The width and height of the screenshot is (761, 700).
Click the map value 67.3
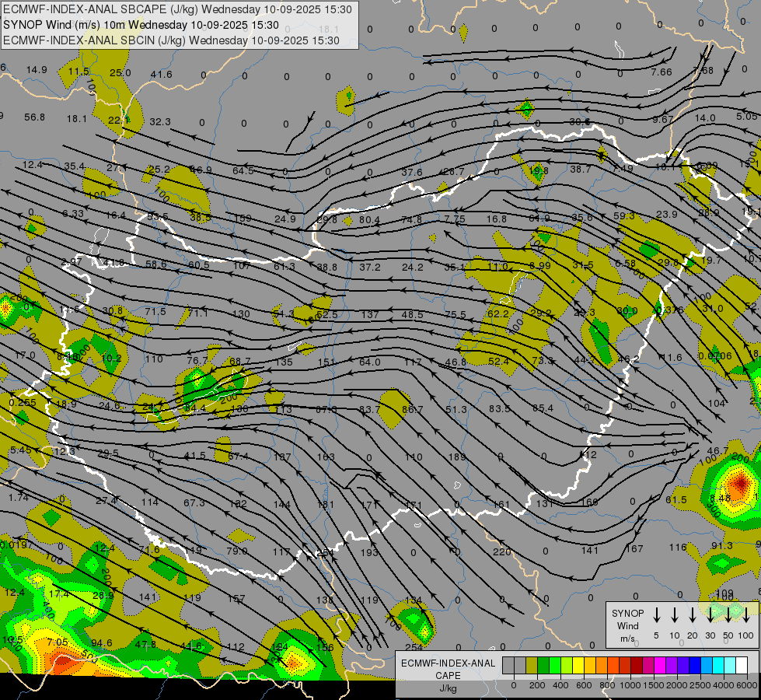[194, 502]
